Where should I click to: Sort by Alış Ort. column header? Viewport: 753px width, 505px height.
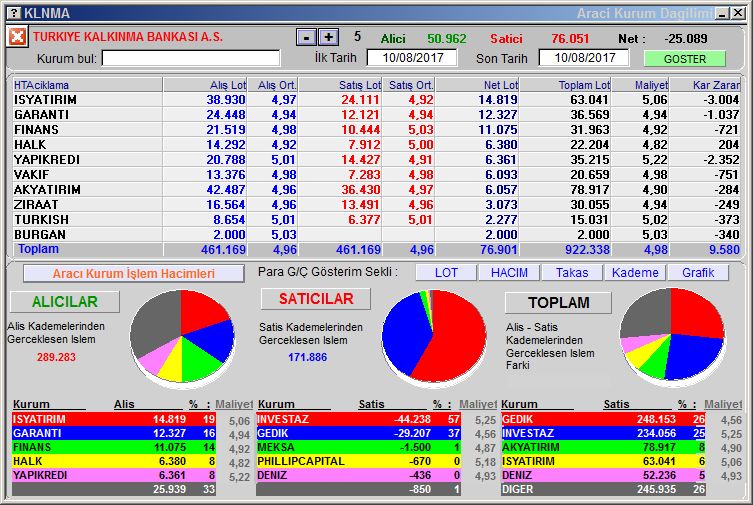pos(273,85)
